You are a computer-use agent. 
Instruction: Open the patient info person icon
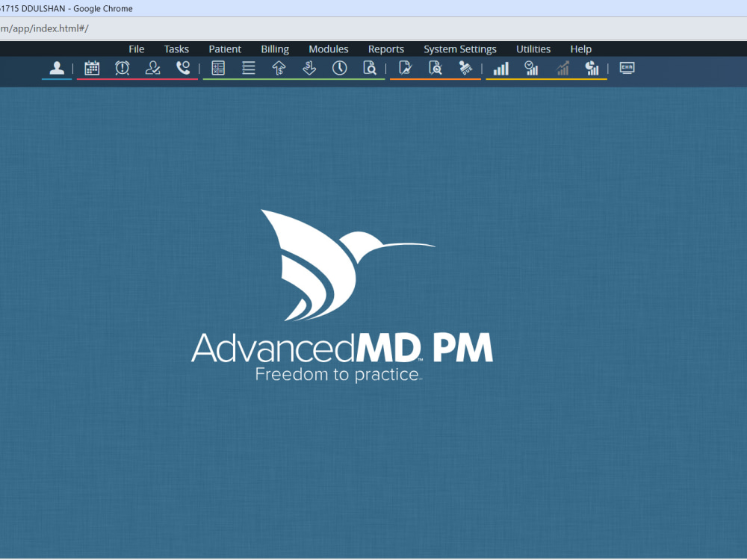click(x=57, y=68)
